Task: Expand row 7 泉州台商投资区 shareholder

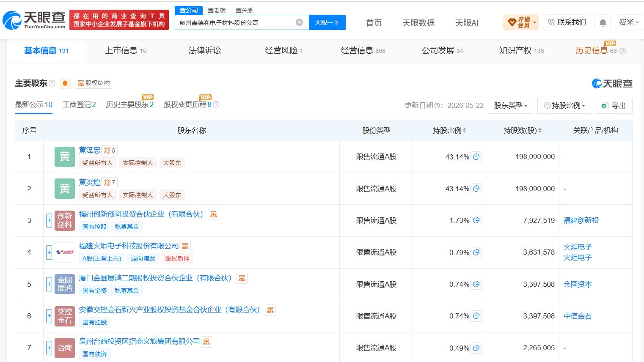Action: 49,348
